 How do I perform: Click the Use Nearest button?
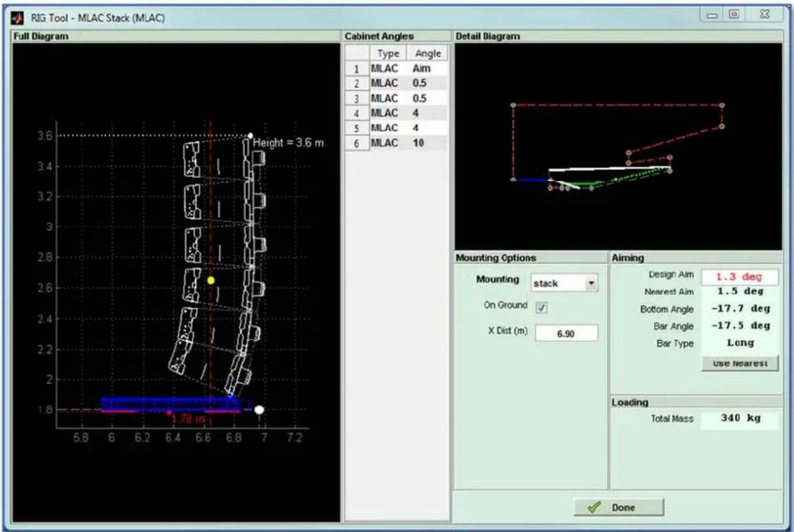coord(740,363)
